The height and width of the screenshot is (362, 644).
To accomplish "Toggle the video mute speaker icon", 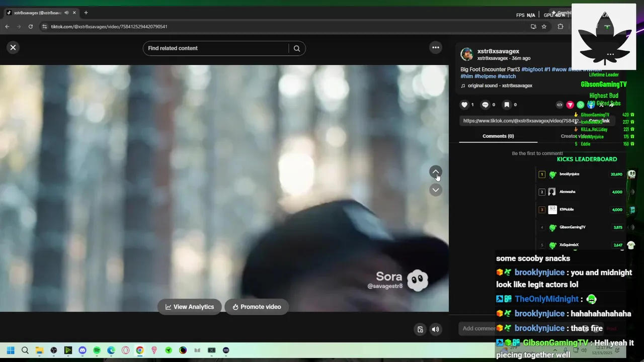I will (436, 329).
